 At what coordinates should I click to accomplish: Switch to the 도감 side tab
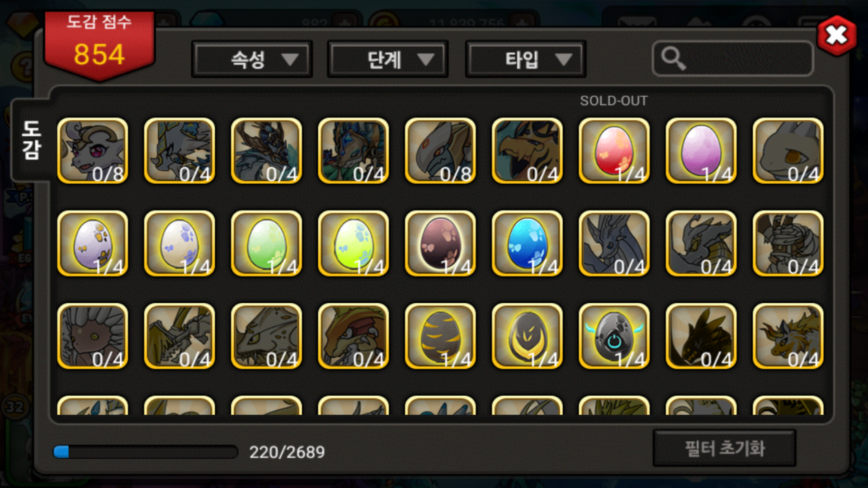tap(32, 141)
